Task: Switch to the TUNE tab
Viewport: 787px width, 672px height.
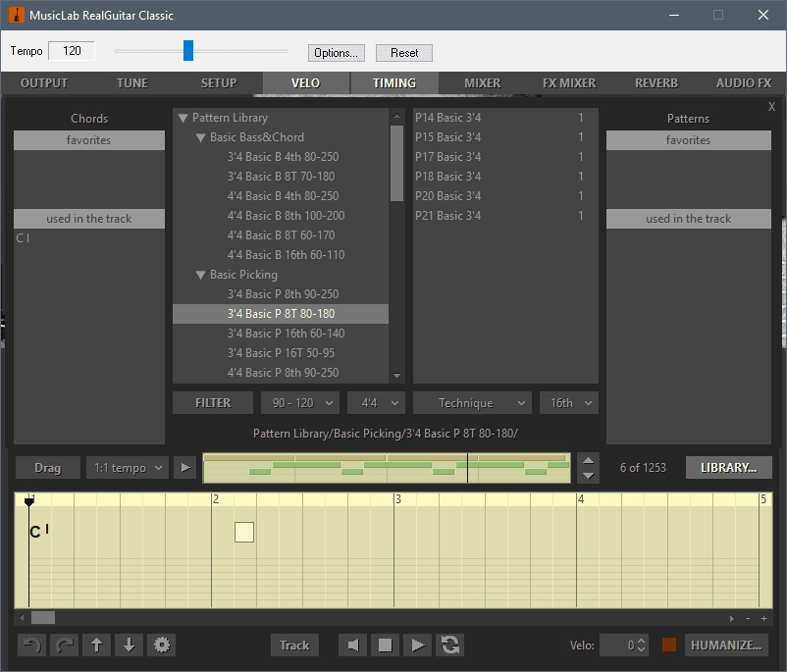Action: click(x=132, y=82)
